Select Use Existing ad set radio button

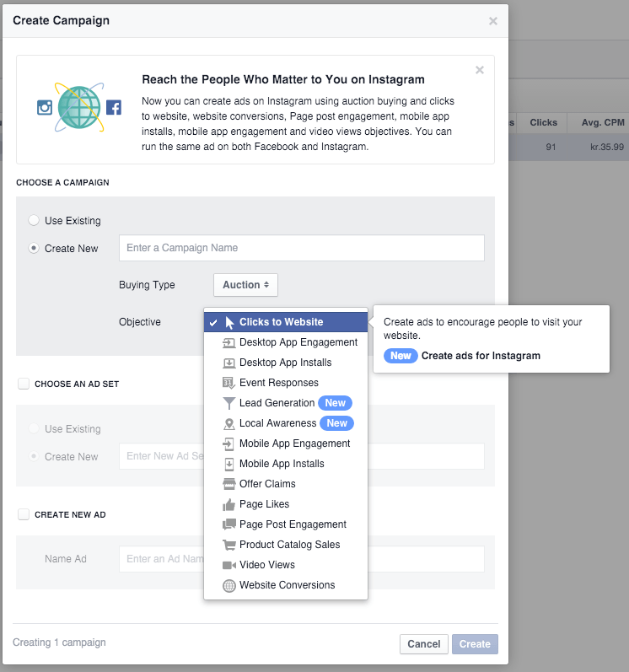34,428
